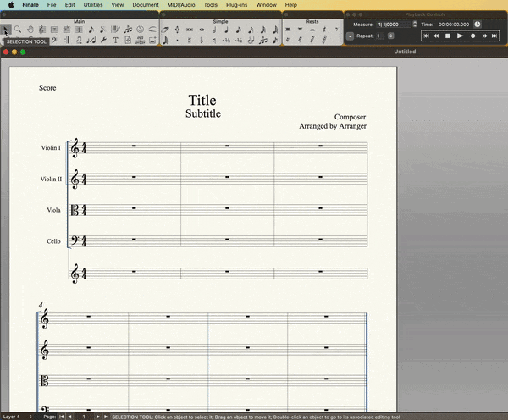Open the clock icon beside Time field
This screenshot has height=420, width=508.
click(478, 24)
